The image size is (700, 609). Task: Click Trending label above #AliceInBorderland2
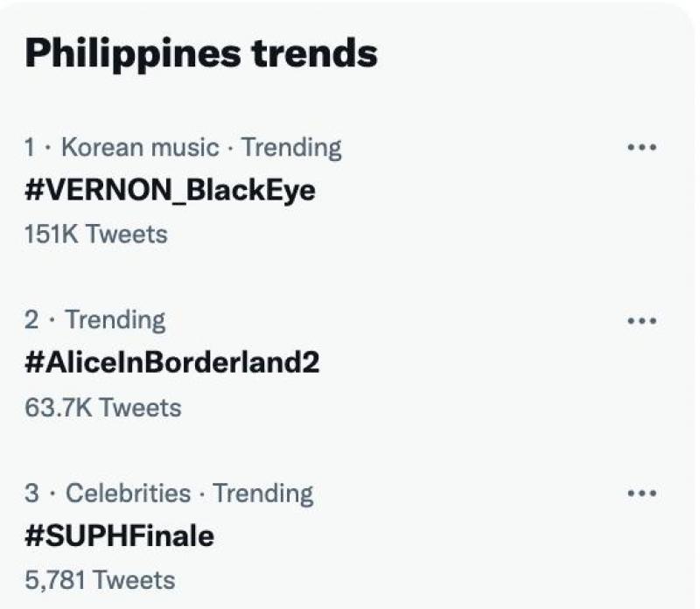click(115, 320)
